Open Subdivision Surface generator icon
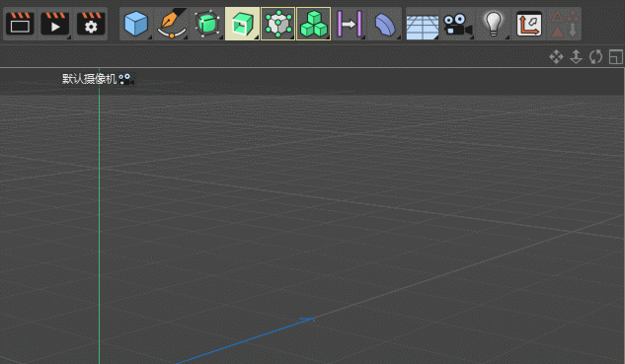 tap(207, 24)
